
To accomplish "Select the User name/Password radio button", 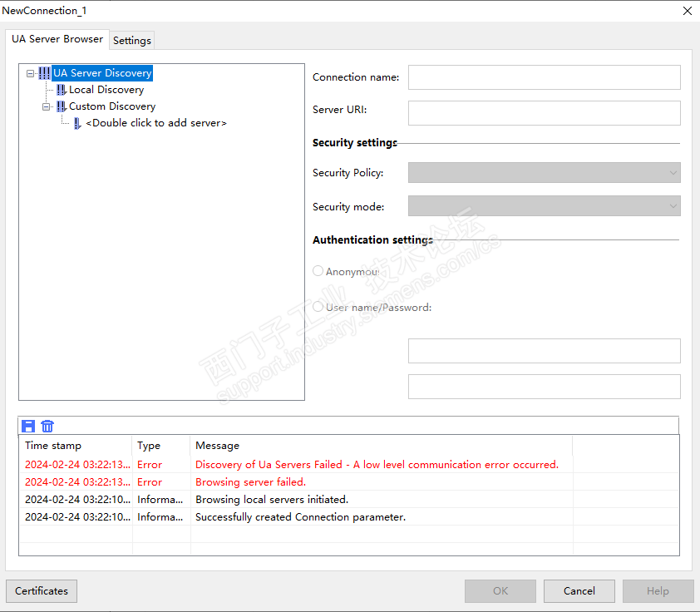I will pos(318,307).
